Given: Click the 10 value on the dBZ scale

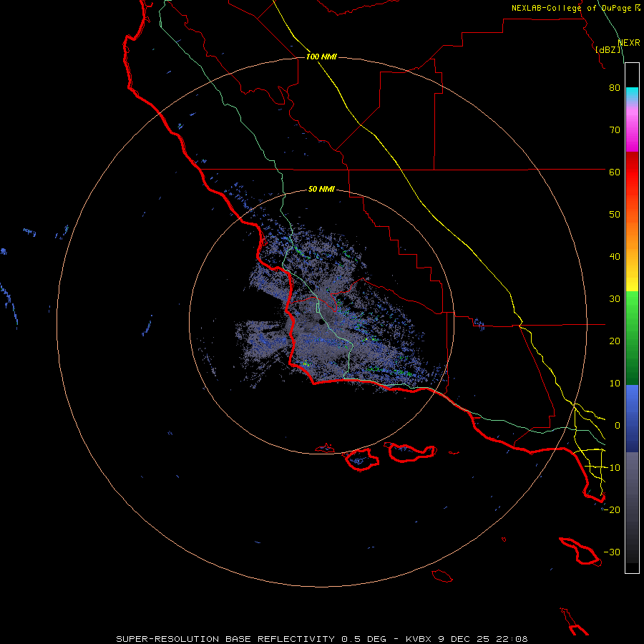Looking at the screenshot, I should (x=615, y=384).
